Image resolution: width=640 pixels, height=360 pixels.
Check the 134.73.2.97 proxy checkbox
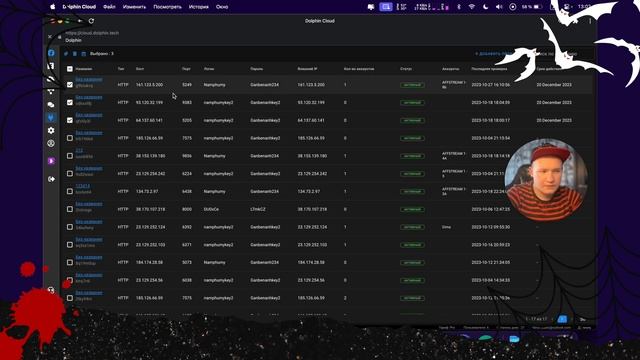(70, 191)
